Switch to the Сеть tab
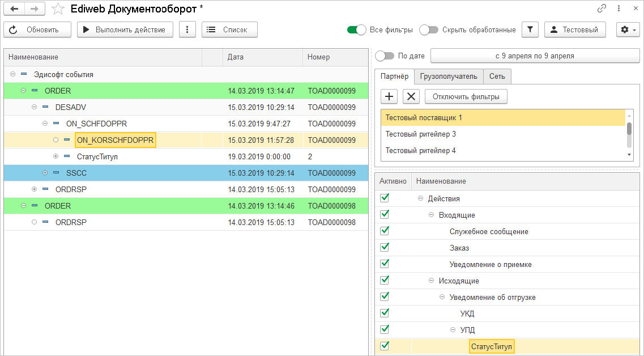This screenshot has width=644, height=356. pyautogui.click(x=497, y=77)
